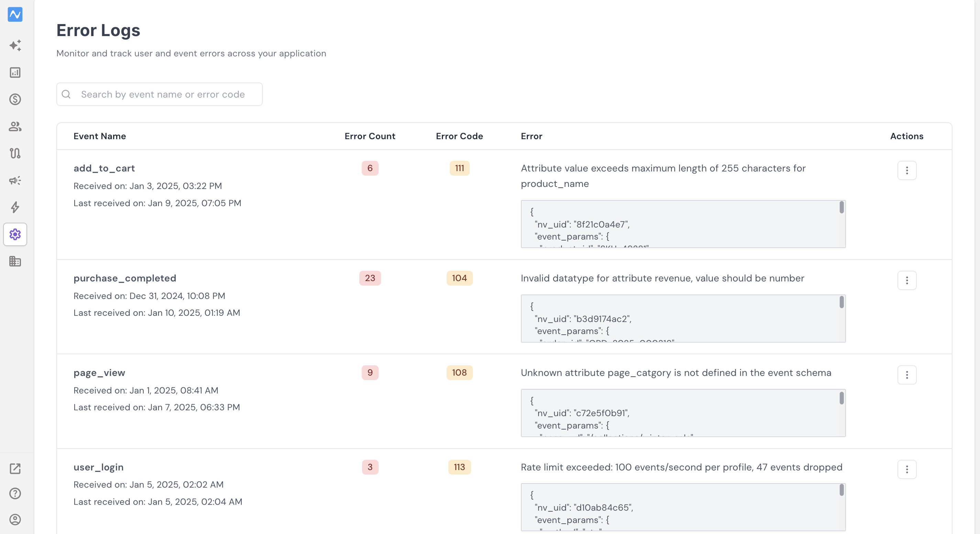Open the journeys path sidebar icon

(15, 153)
